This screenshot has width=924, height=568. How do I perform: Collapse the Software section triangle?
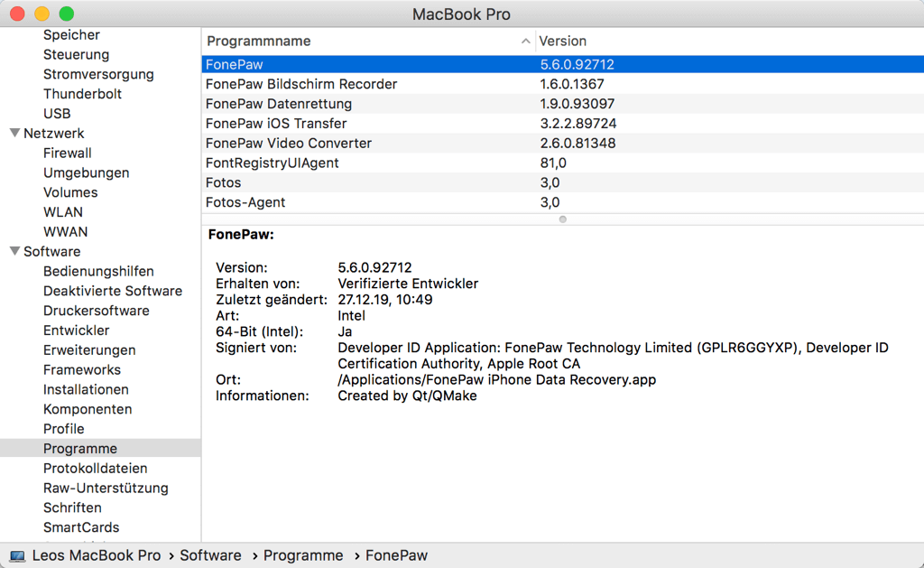coord(15,251)
